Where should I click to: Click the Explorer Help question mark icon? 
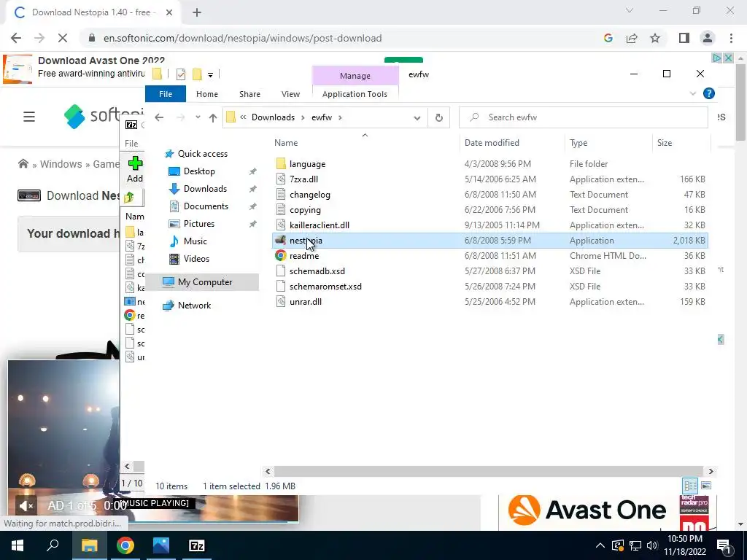[x=709, y=94]
